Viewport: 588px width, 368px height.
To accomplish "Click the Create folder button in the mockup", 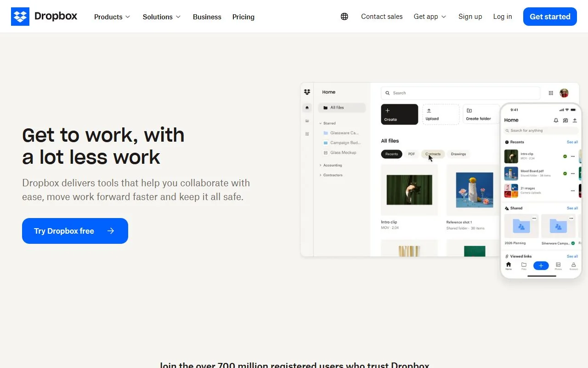I will coord(481,114).
